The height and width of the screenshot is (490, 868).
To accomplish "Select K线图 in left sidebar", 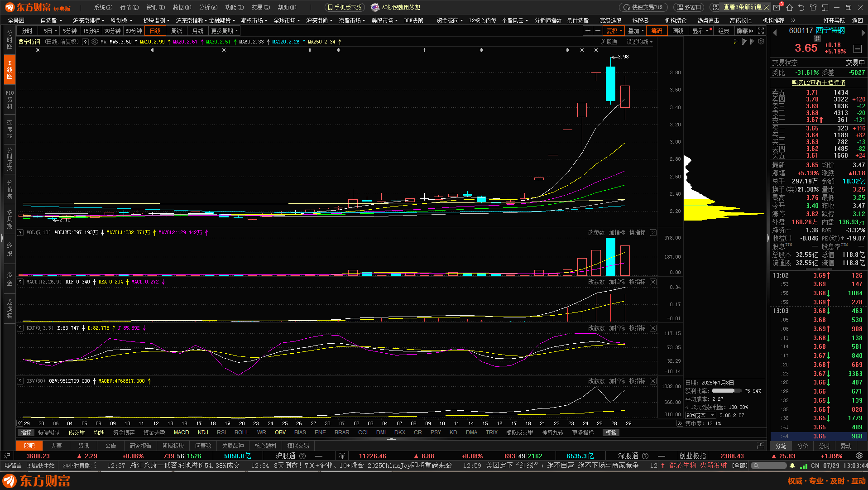I will 10,70.
